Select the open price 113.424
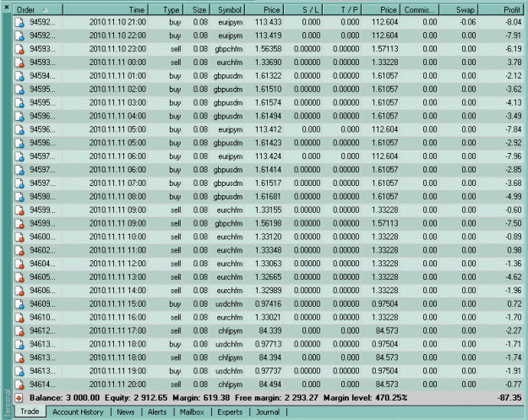 268,156
